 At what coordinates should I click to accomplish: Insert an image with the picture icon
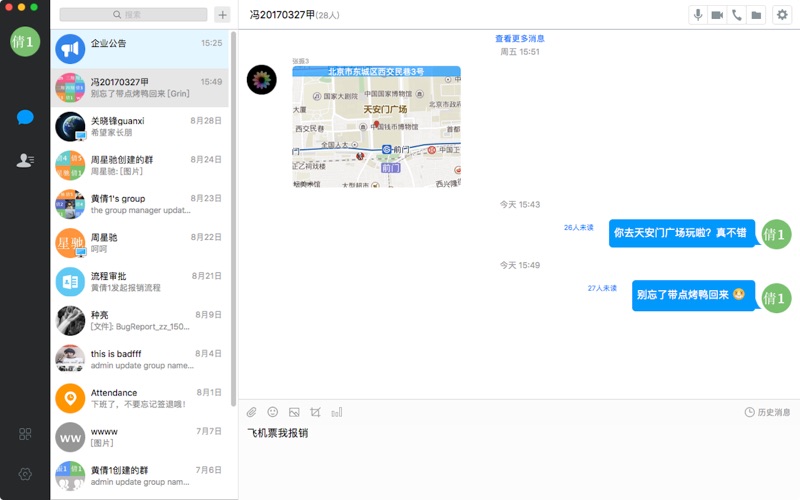pos(294,412)
